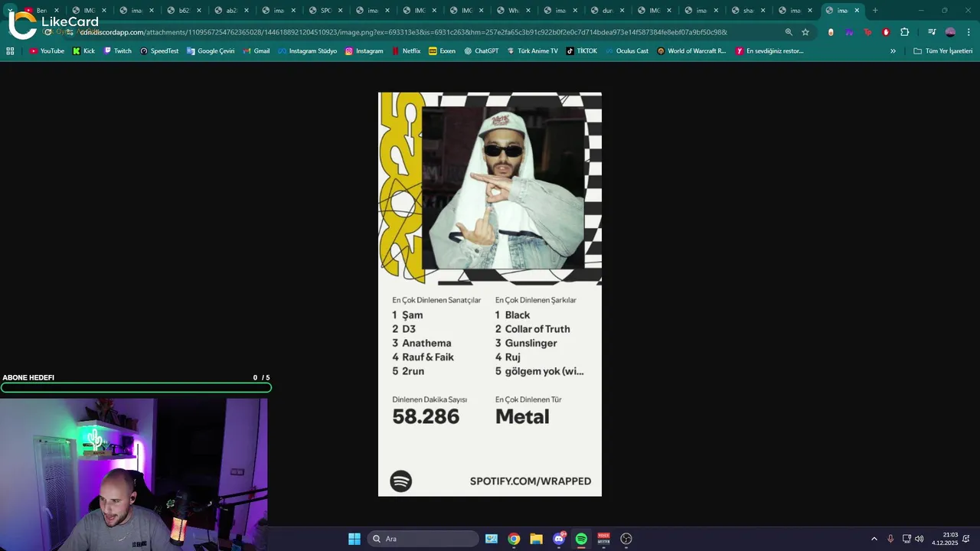980x551 pixels.
Task: Click the purple 7tv extension icon
Action: [x=849, y=32]
